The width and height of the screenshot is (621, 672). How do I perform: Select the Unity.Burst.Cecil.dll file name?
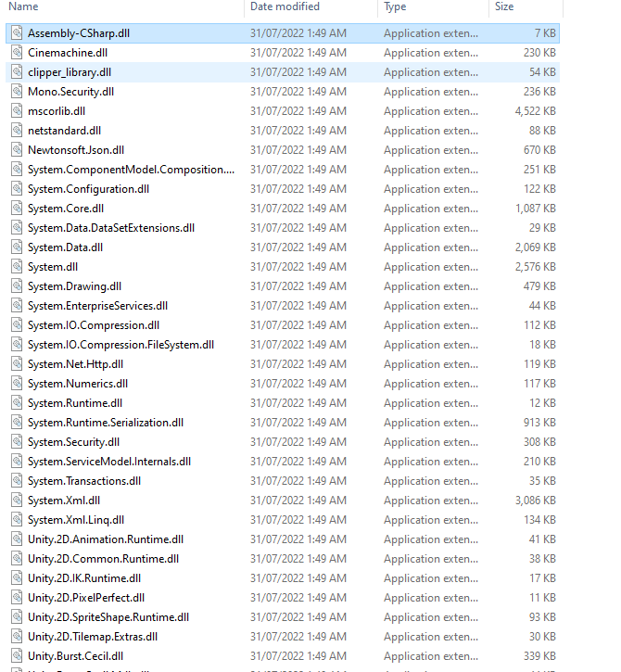(75, 656)
